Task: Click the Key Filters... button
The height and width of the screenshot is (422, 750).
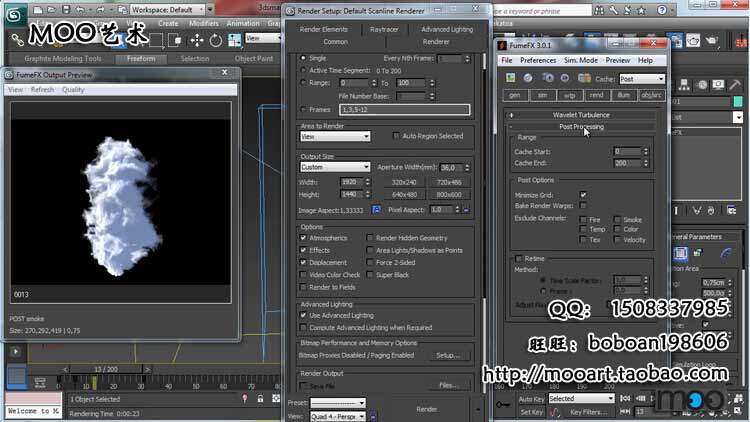Action: [588, 411]
